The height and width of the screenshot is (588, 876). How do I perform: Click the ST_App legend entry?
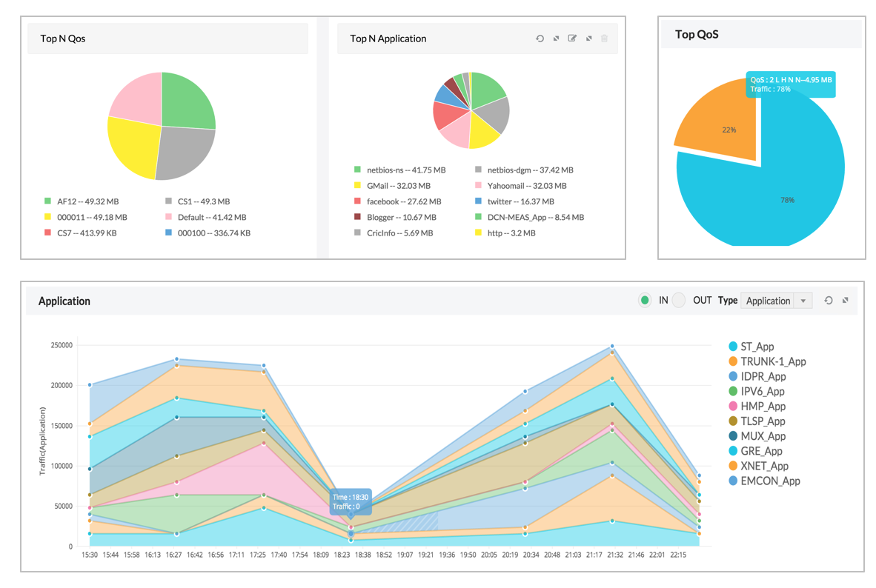pyautogui.click(x=751, y=347)
